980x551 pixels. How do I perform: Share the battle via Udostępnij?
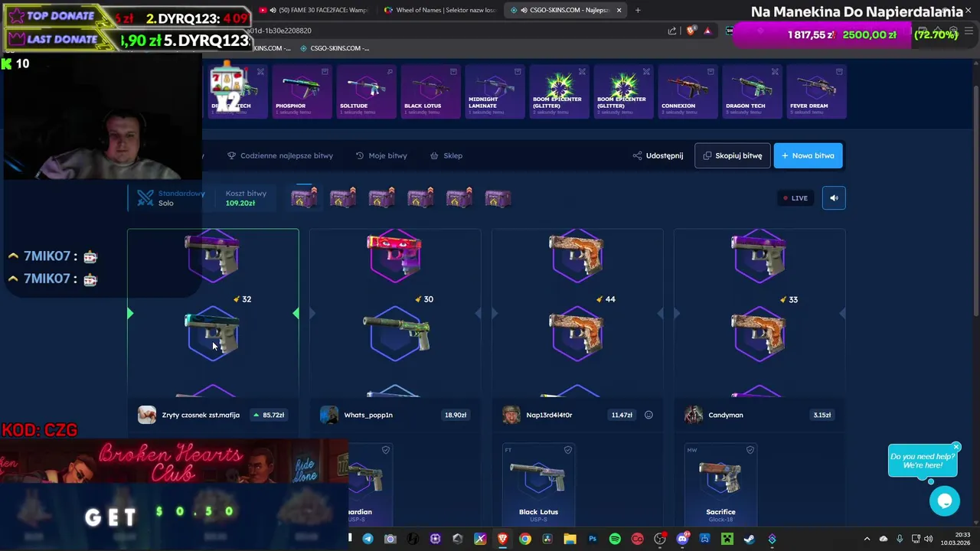click(x=658, y=155)
